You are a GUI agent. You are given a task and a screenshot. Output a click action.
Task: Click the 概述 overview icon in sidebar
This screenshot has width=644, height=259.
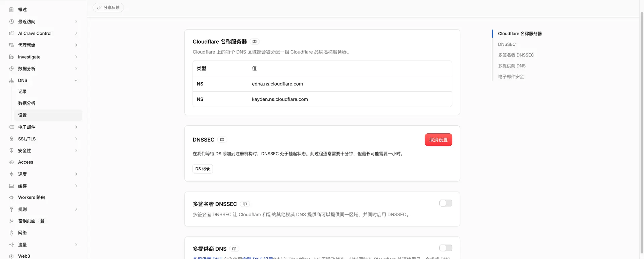tap(11, 10)
